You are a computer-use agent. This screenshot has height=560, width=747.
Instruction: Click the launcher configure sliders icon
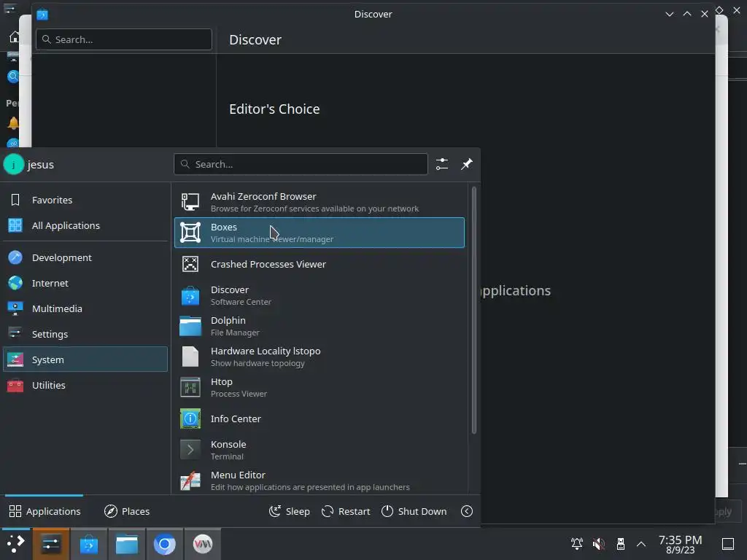(x=442, y=164)
